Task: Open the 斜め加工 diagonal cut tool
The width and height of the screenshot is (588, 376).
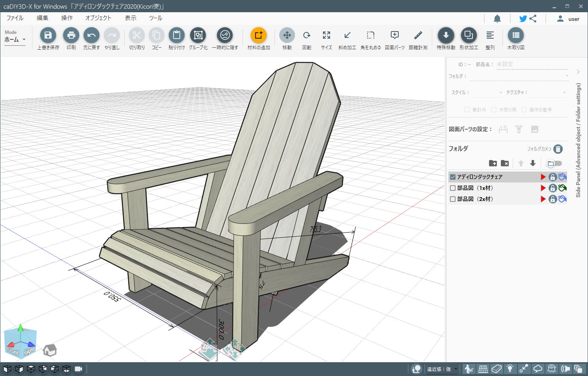Action: tap(347, 35)
